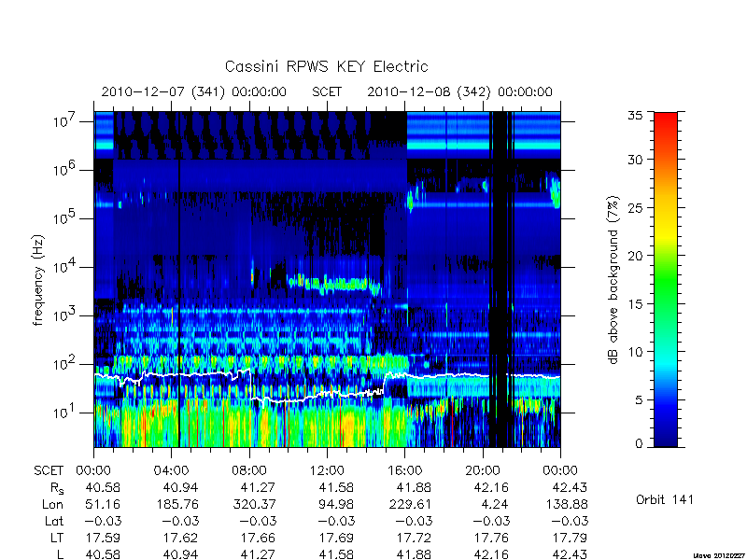
Task: Click Rs row value 42.16
Action: 491,487
